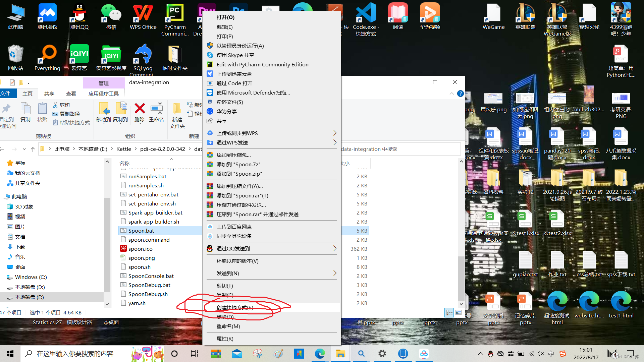Viewport: 644px width, 362px height.
Task: Open the Tencent QQ desktop icon
Action: (79, 17)
